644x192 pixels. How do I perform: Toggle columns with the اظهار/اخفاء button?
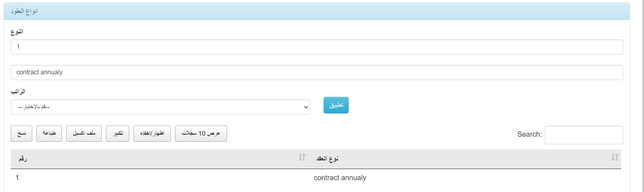[152, 134]
